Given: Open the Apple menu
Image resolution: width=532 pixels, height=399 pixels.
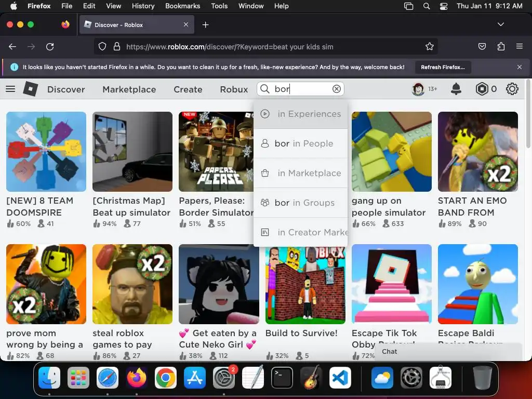Looking at the screenshot, I should [14, 6].
